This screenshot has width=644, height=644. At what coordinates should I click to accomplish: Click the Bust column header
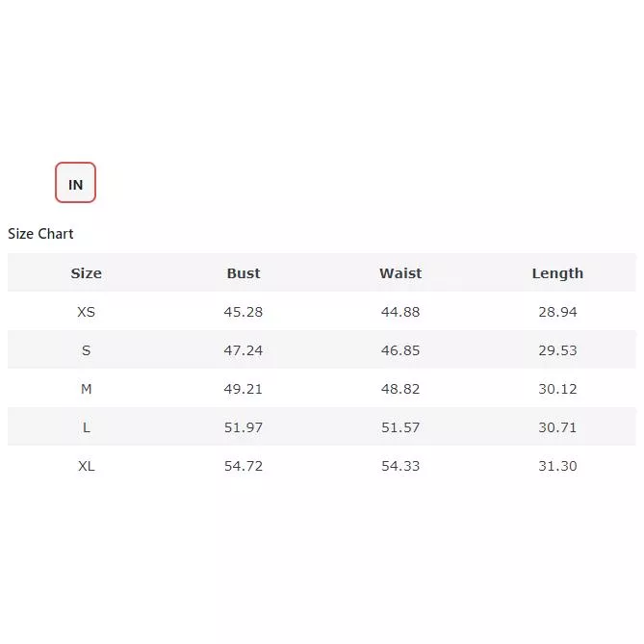[x=244, y=273]
